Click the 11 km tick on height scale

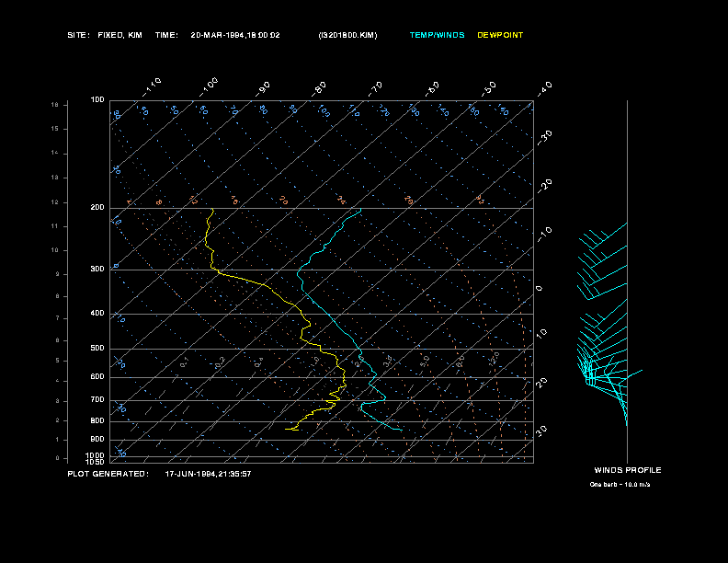[x=55, y=226]
